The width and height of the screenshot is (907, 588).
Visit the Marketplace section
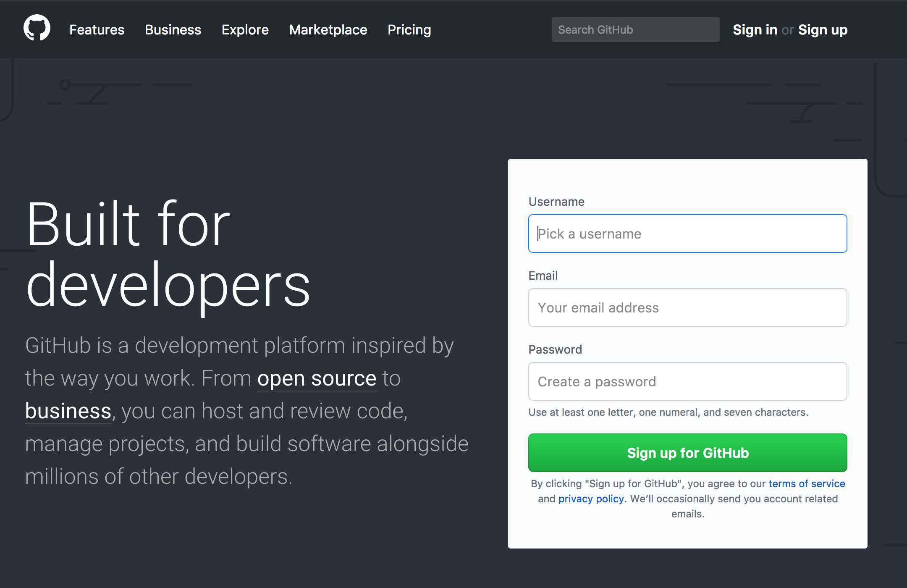328,30
